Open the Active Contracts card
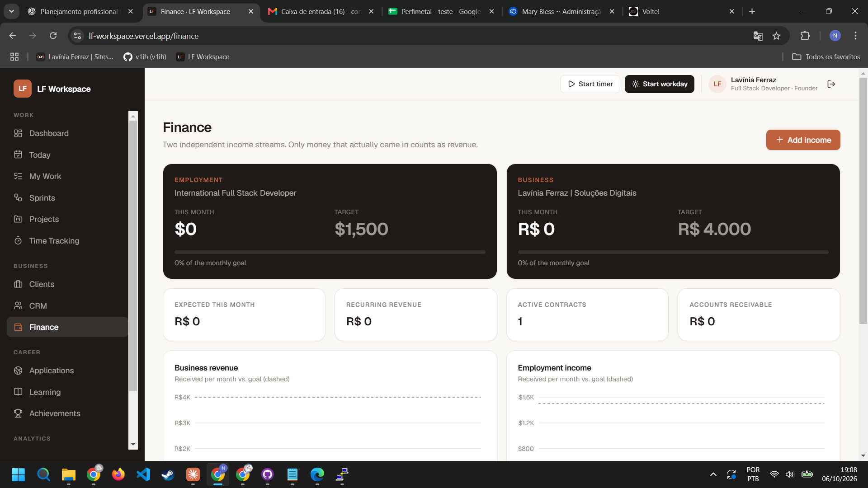The height and width of the screenshot is (488, 868). [x=587, y=315]
